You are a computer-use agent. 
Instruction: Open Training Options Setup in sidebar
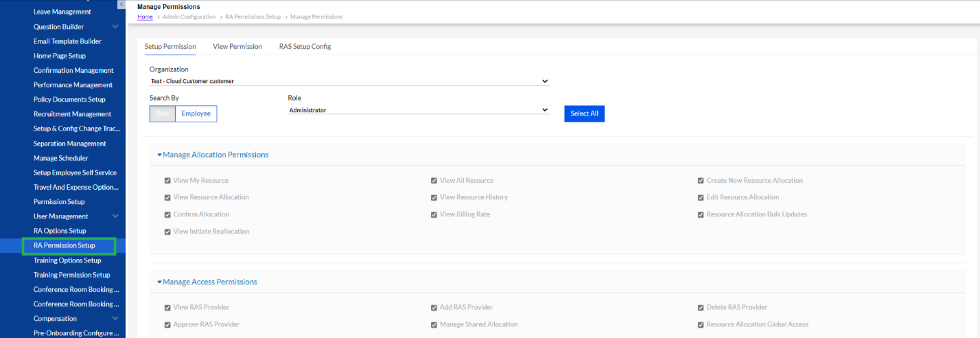point(67,260)
